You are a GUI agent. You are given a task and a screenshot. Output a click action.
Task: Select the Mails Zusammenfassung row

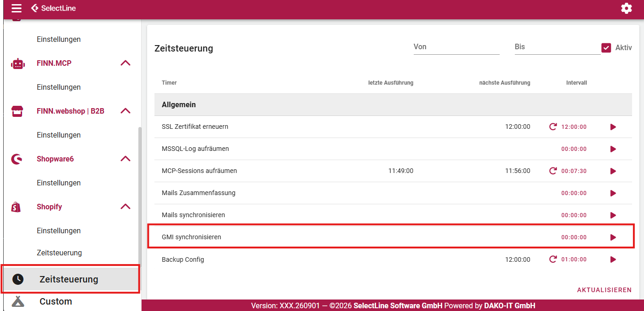[x=393, y=193]
